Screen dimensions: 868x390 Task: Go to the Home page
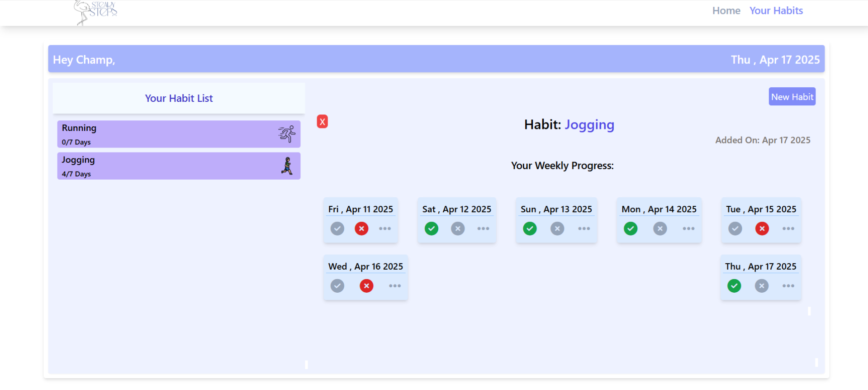(x=726, y=10)
